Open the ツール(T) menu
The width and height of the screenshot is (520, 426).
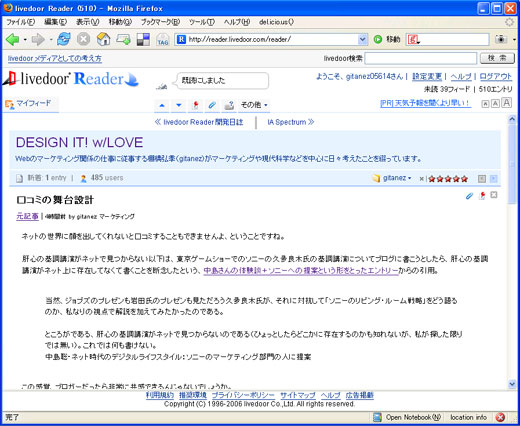click(x=202, y=22)
